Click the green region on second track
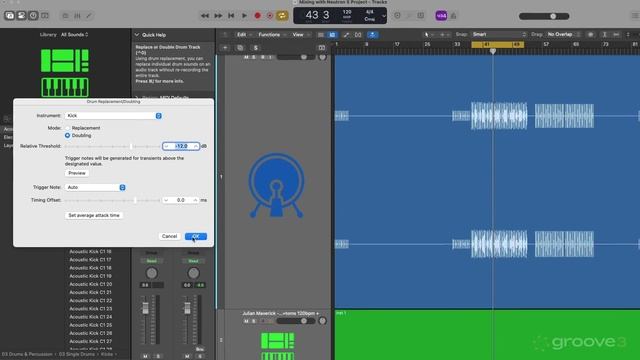The height and width of the screenshot is (360, 640). (x=487, y=335)
